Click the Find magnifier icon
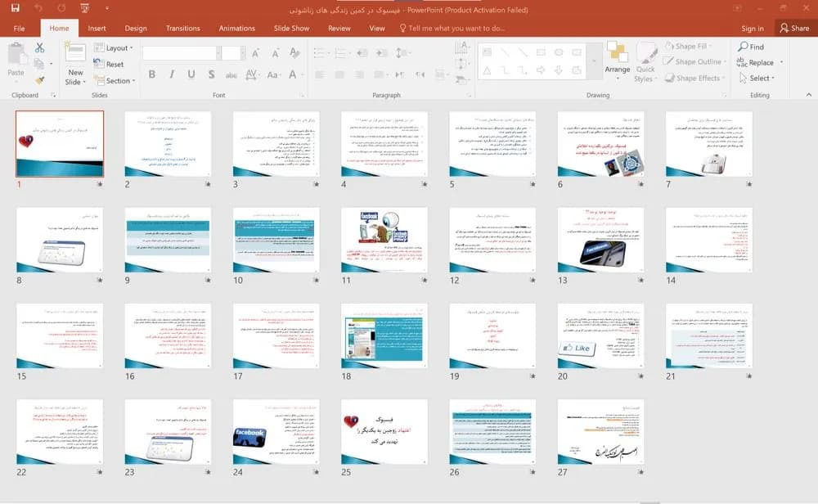The height and width of the screenshot is (504, 818). [743, 47]
